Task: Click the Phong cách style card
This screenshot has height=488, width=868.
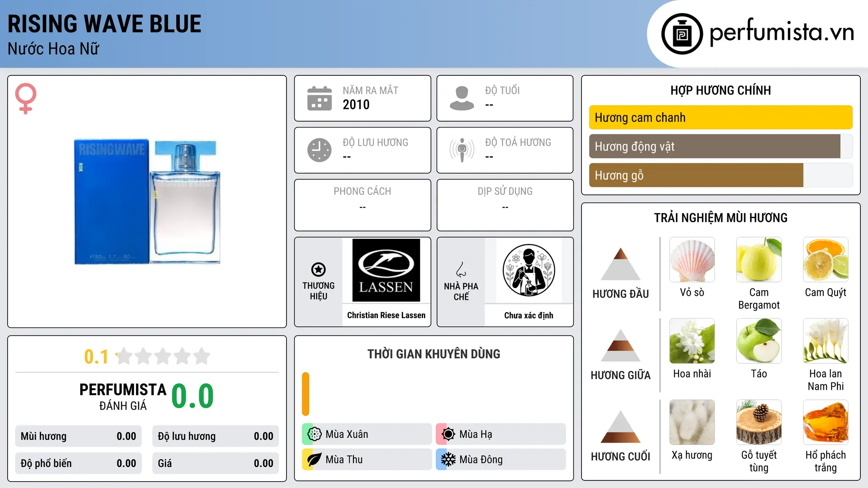Action: coord(362,205)
